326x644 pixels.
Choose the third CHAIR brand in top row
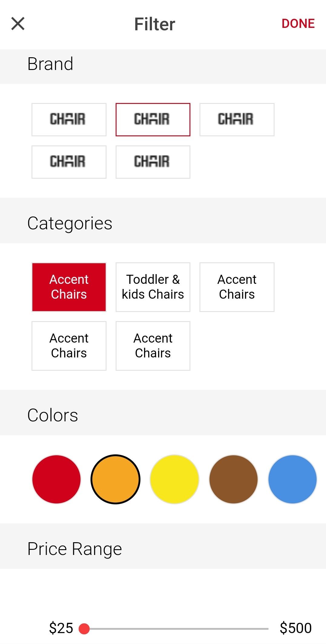pyautogui.click(x=237, y=120)
